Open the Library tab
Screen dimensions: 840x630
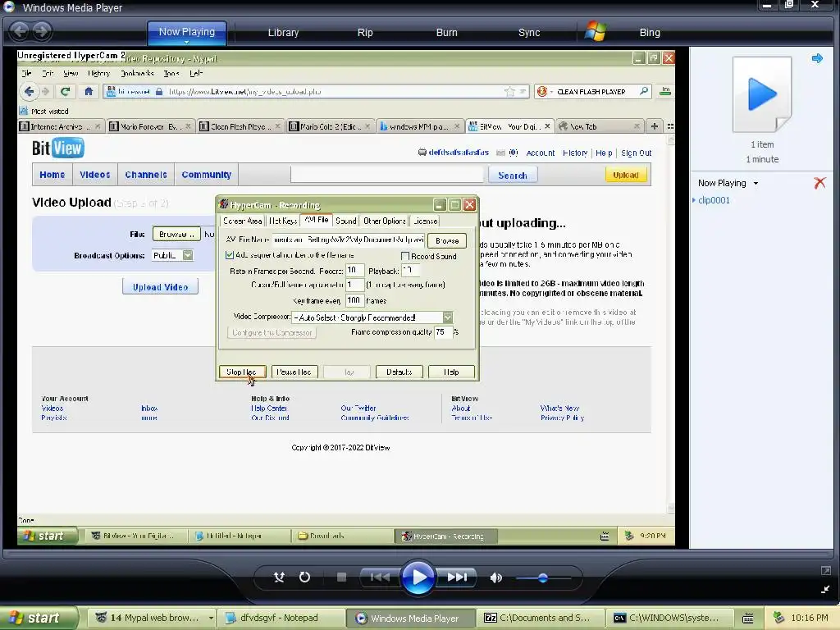283,33
